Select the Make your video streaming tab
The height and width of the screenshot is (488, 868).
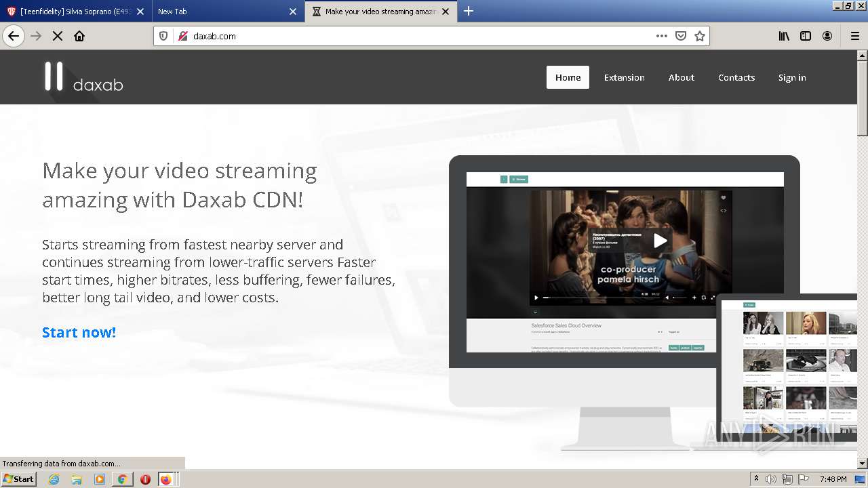click(380, 12)
